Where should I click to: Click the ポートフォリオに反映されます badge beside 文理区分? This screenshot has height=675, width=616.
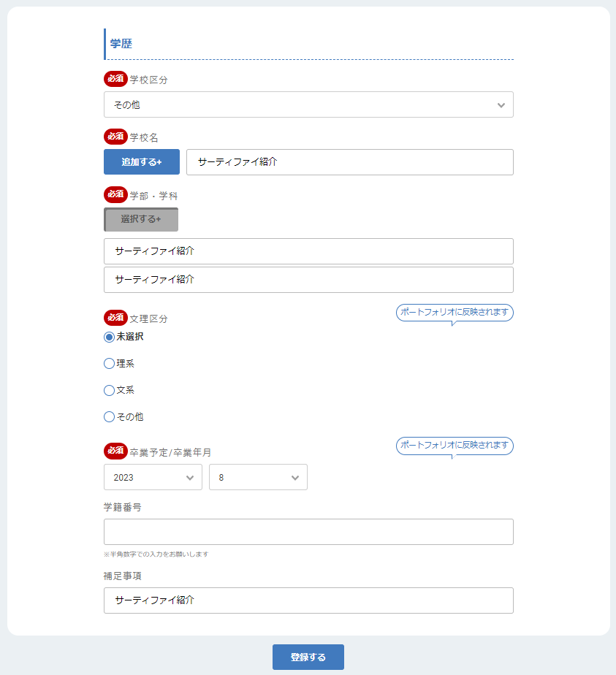455,313
